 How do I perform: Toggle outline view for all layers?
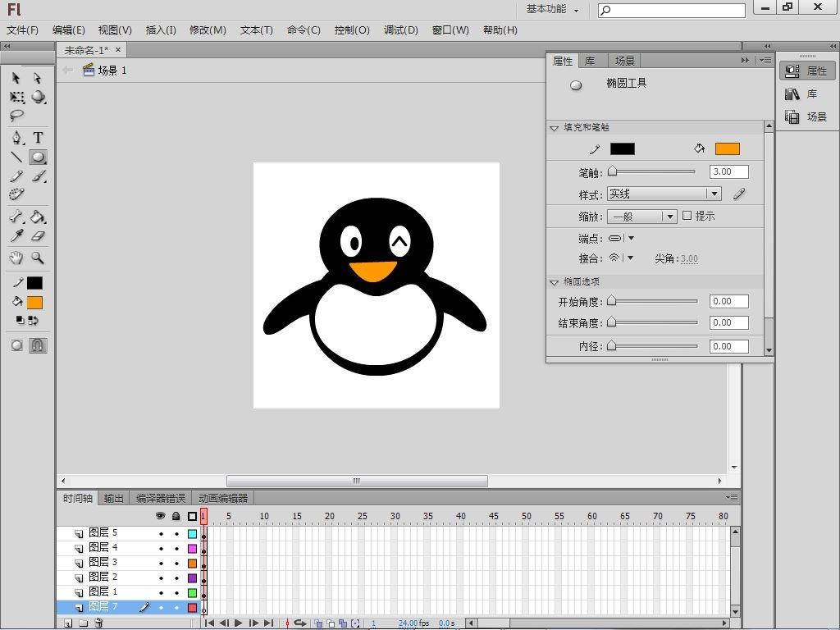192,517
